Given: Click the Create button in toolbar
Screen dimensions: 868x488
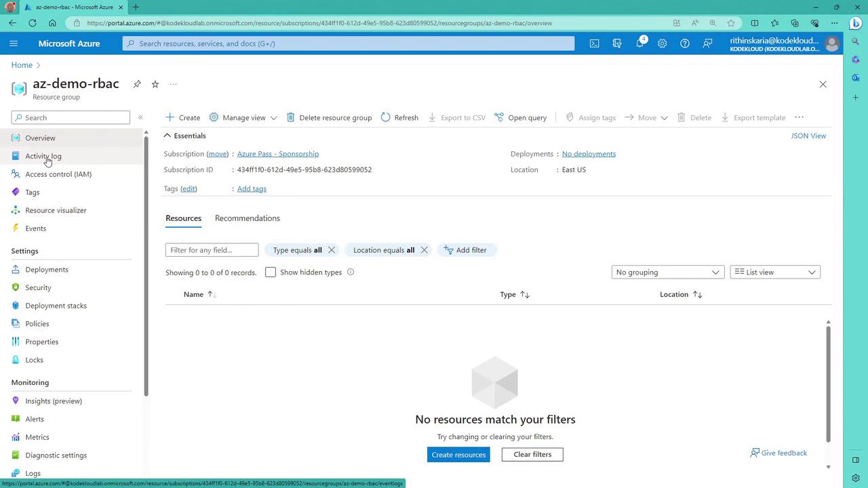Looking at the screenshot, I should pyautogui.click(x=182, y=117).
